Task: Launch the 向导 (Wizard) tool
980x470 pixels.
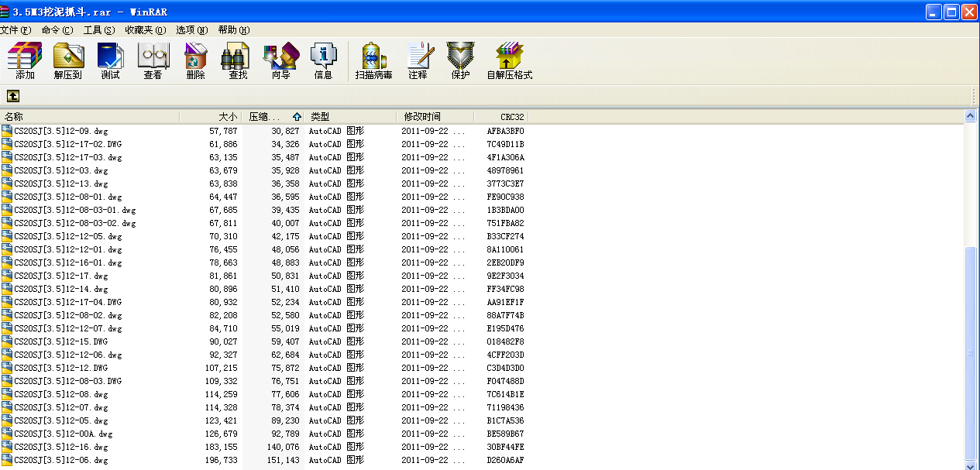Action: coord(280,61)
